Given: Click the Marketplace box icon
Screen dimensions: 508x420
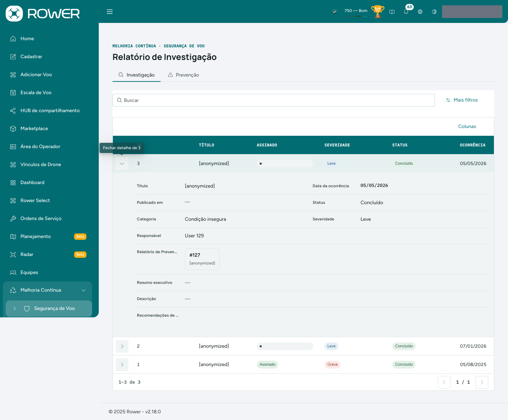Looking at the screenshot, I should coord(13,129).
